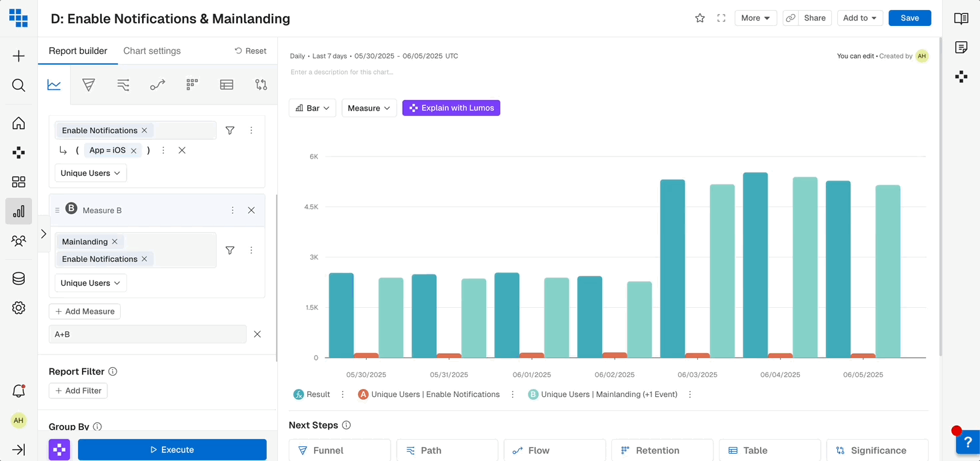Click the A+B formula input field
Image resolution: width=980 pixels, height=461 pixels.
[x=147, y=334]
